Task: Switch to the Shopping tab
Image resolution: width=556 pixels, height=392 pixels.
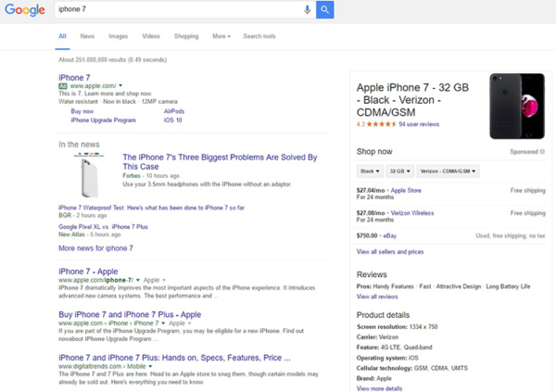Action: point(186,36)
